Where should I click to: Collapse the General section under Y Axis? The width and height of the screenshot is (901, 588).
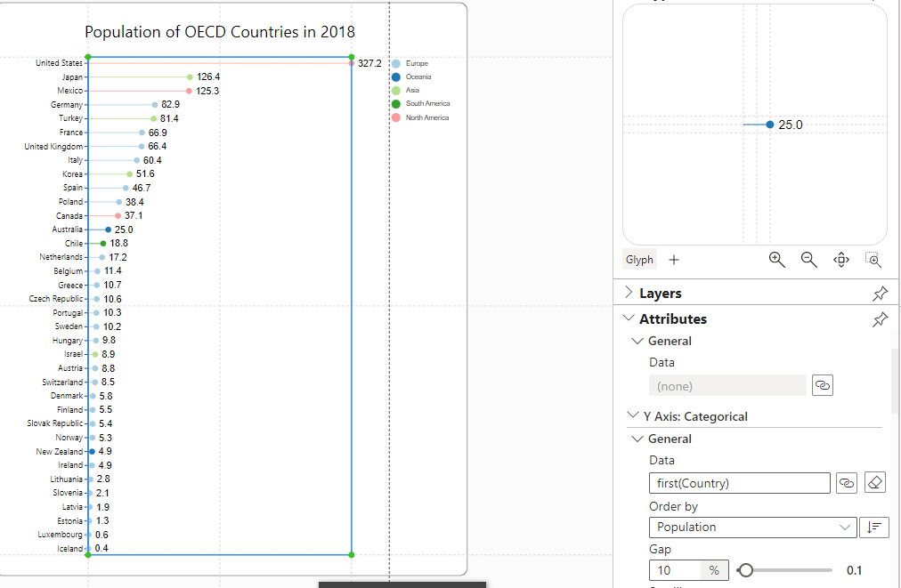click(637, 439)
